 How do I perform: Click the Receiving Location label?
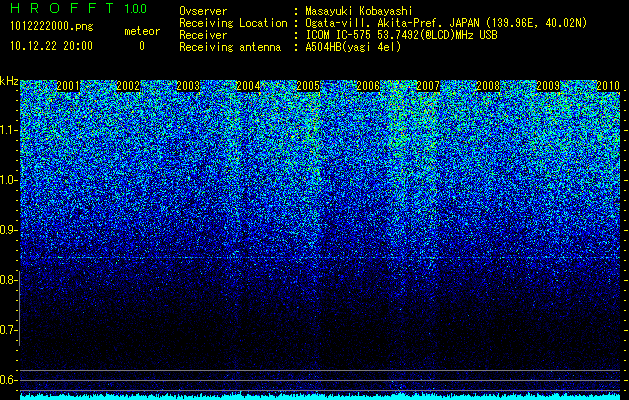point(233,23)
